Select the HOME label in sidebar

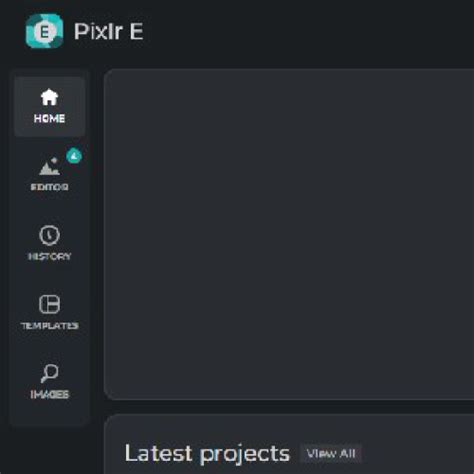click(49, 118)
